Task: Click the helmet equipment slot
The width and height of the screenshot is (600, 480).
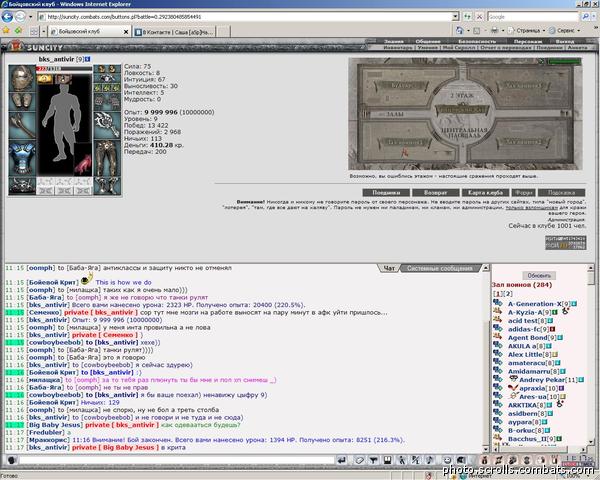Action: coord(22,78)
